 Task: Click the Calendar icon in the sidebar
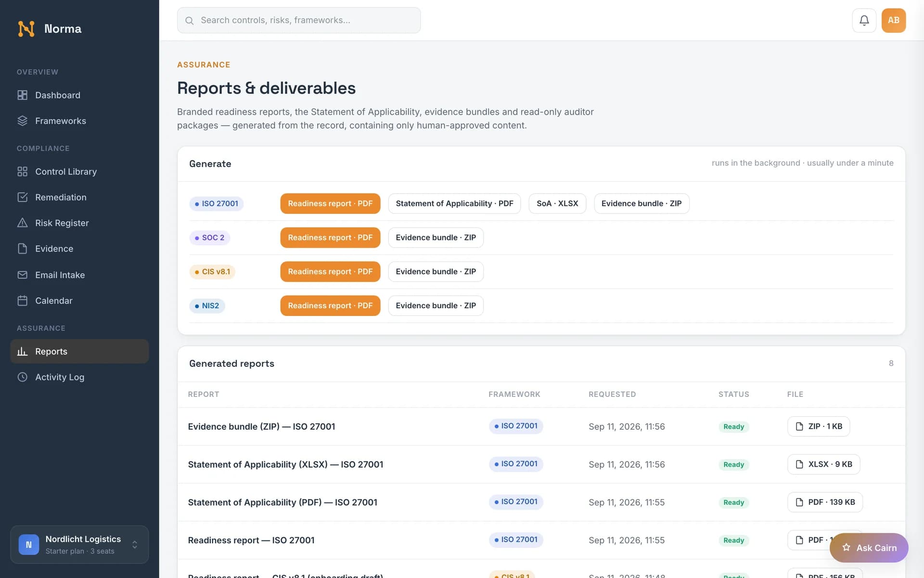(22, 301)
